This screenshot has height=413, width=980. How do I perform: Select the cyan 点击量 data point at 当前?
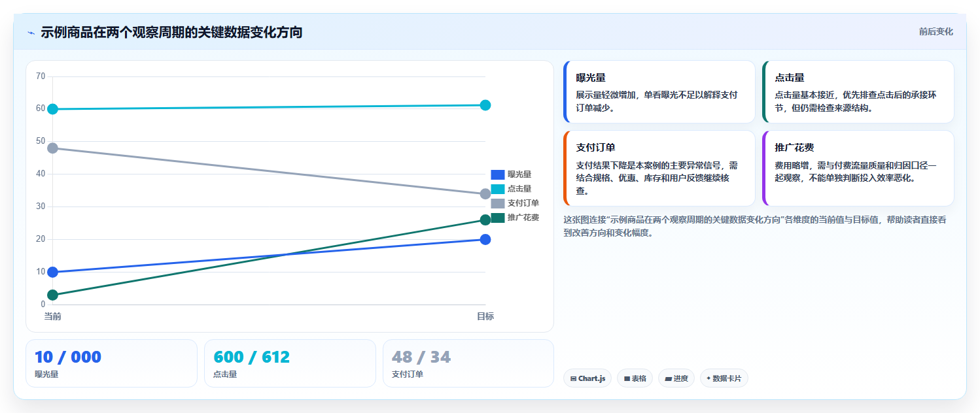pos(53,108)
